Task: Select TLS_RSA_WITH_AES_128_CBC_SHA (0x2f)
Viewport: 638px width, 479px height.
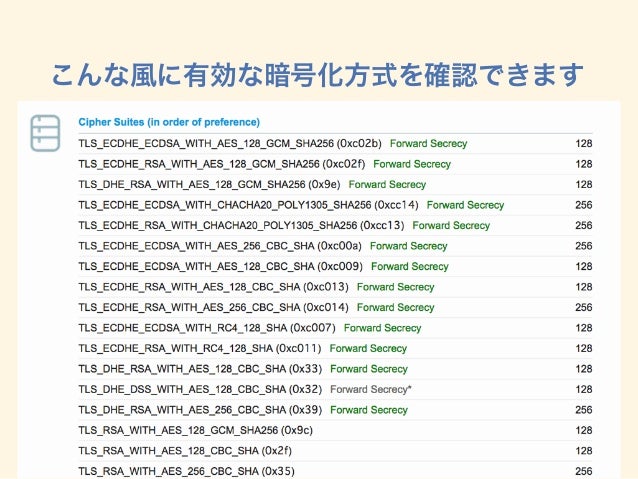Action: coord(185,451)
